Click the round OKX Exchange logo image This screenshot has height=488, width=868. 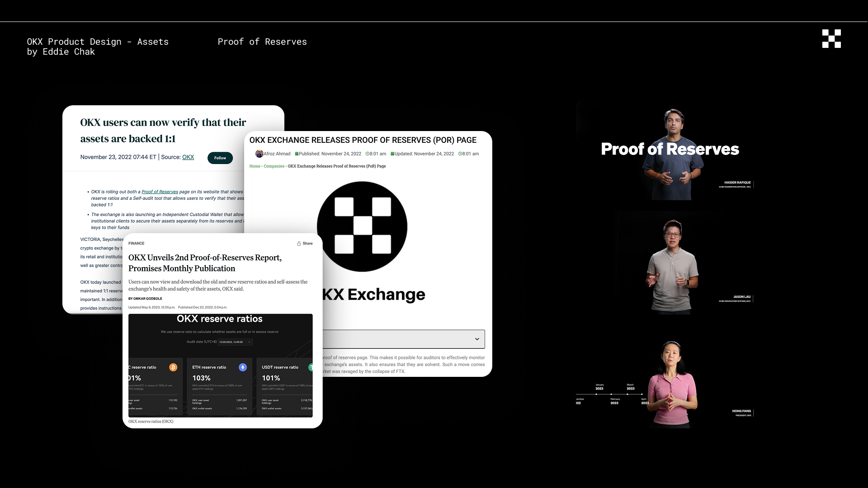point(362,226)
